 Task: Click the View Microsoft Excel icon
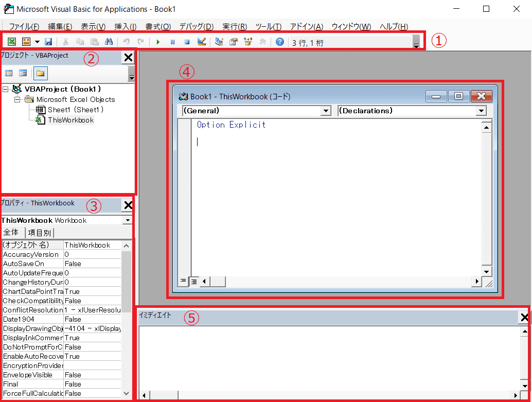point(11,42)
